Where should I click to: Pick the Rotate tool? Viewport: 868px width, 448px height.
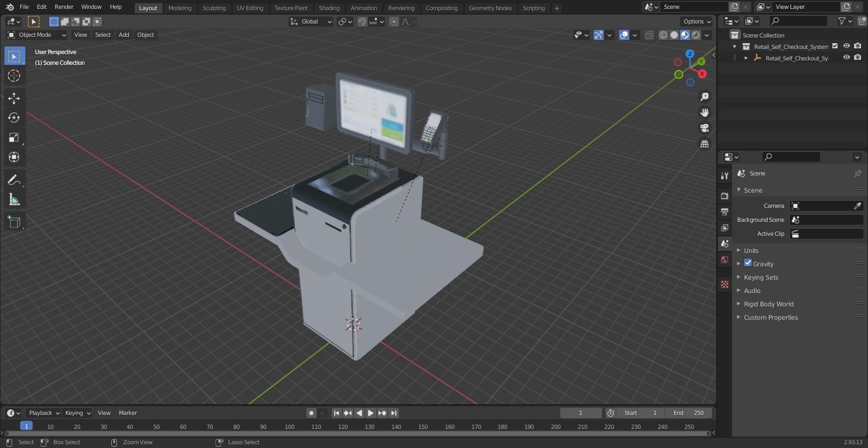click(x=14, y=118)
